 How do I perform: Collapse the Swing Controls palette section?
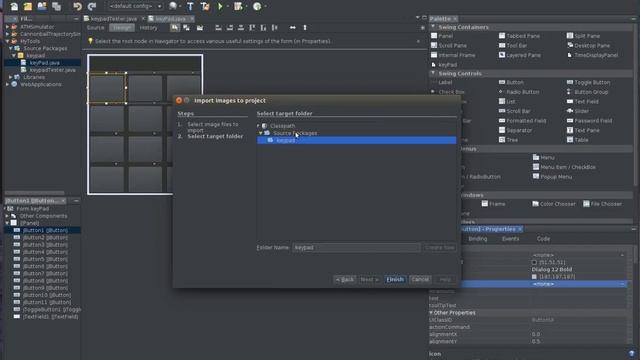pos(433,73)
